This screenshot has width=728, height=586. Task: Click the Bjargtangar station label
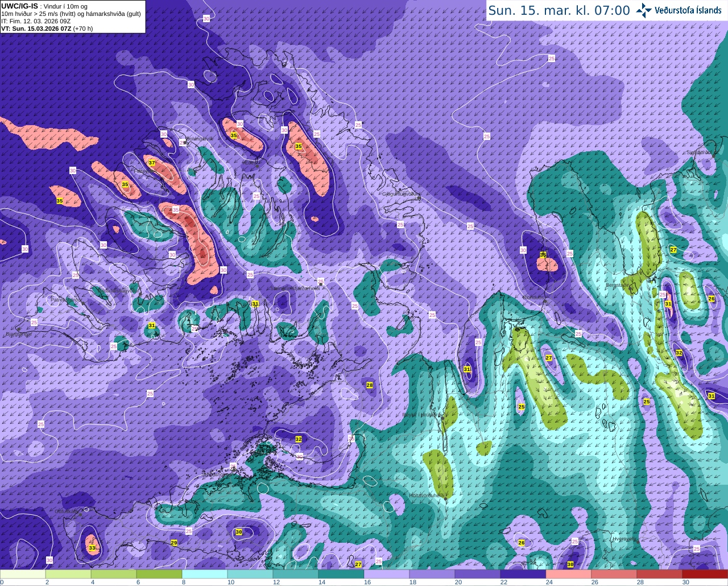coord(19,334)
